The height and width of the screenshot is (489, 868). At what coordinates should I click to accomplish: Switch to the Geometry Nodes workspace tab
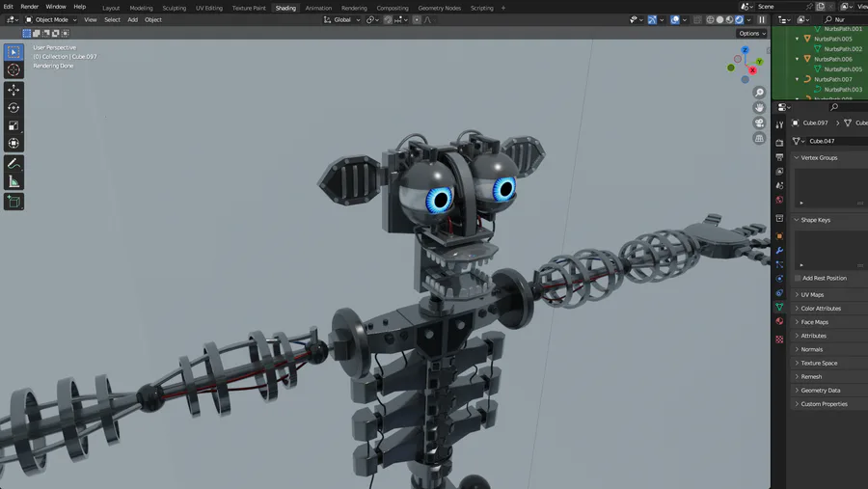pos(439,8)
